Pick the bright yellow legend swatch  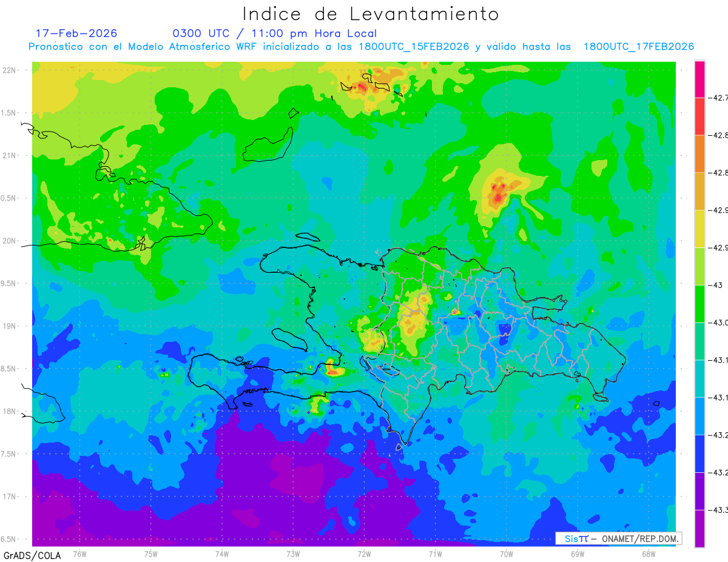(700, 229)
